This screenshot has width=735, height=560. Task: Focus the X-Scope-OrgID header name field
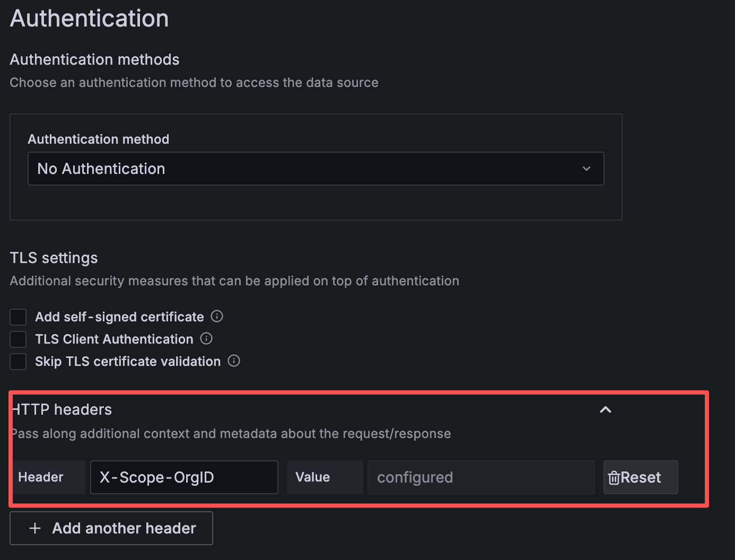(184, 477)
